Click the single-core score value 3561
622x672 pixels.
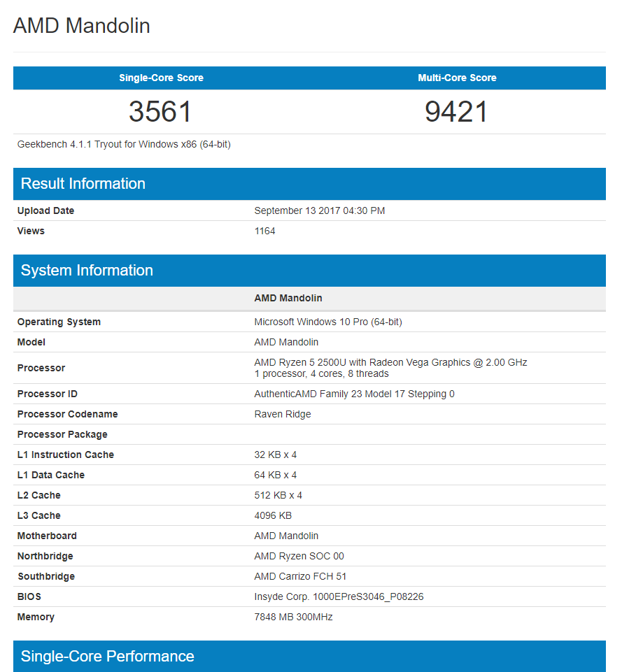160,111
